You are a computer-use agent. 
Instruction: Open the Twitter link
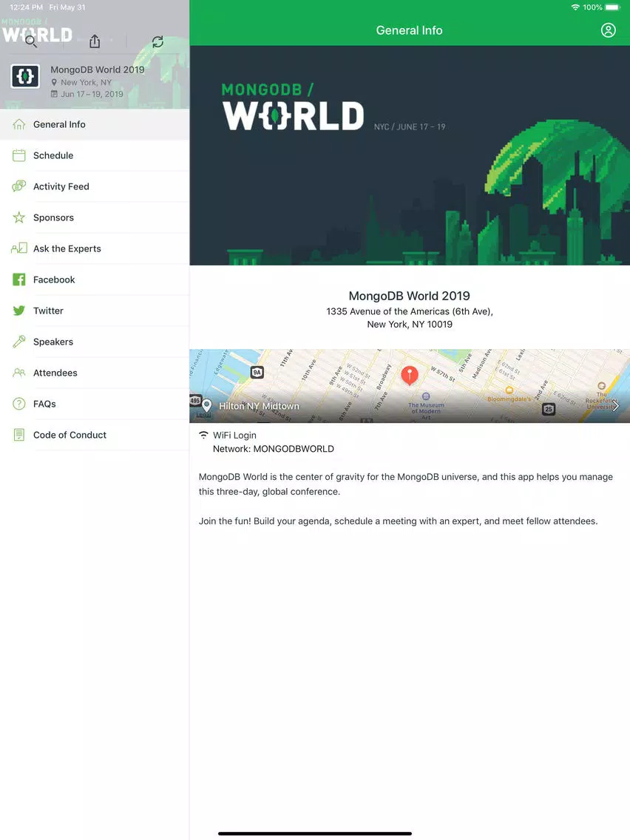[95, 311]
